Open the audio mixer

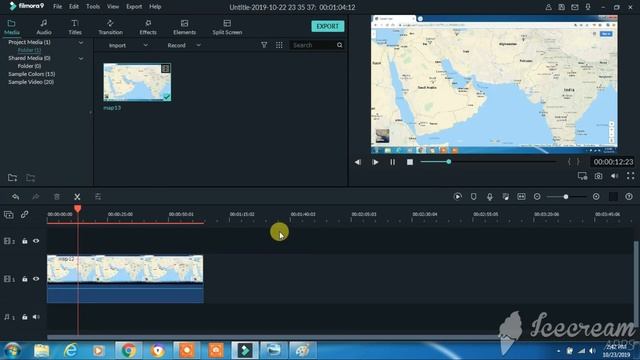point(505,197)
